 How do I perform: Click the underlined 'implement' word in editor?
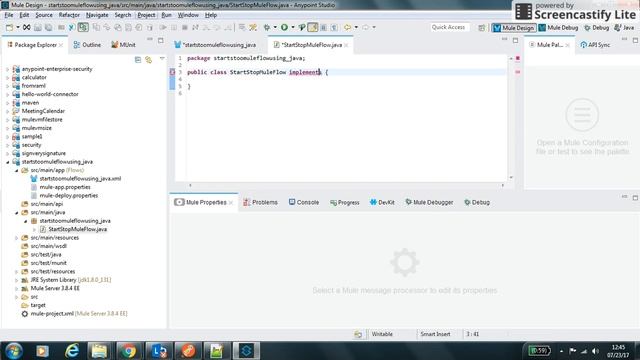(x=304, y=72)
